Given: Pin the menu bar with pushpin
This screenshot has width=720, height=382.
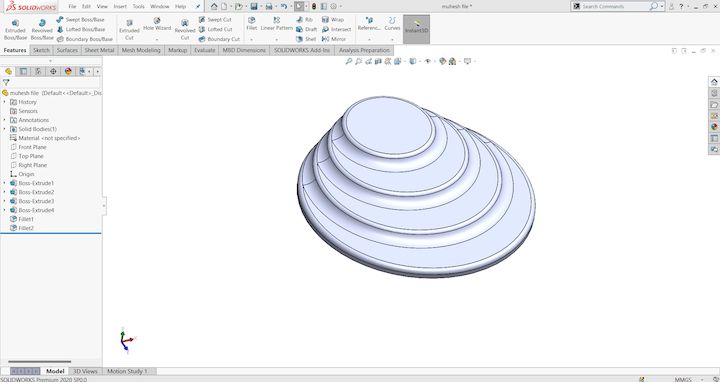Looking at the screenshot, I should 198,6.
